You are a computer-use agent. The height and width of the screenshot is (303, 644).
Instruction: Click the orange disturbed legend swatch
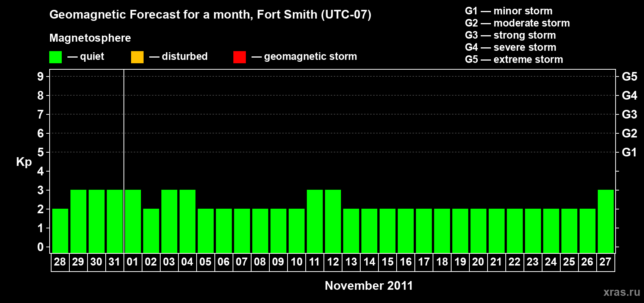[137, 57]
